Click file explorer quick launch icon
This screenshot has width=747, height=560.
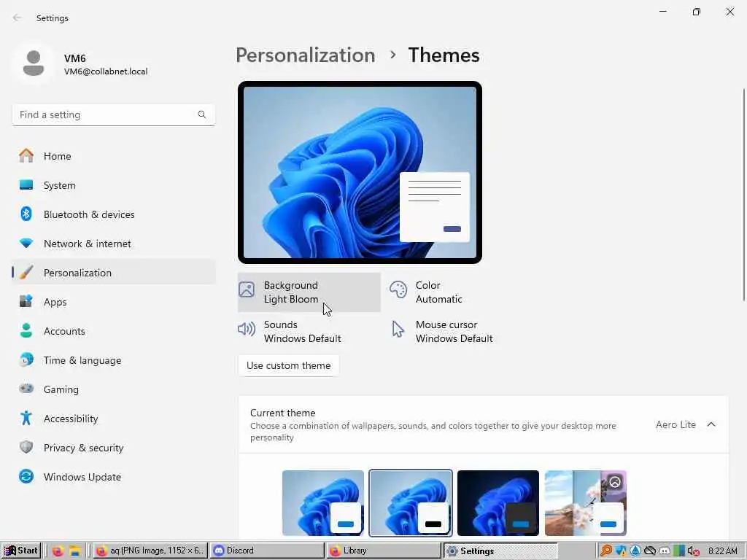pyautogui.click(x=75, y=551)
